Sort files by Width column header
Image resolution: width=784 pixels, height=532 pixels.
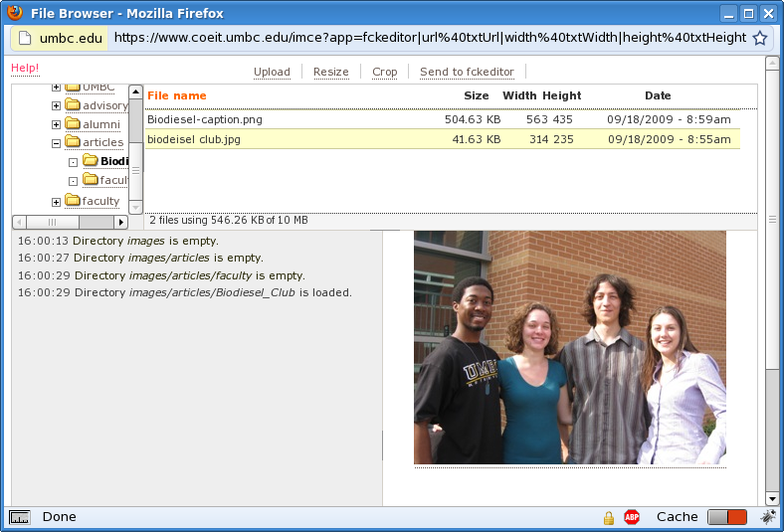[x=519, y=95]
